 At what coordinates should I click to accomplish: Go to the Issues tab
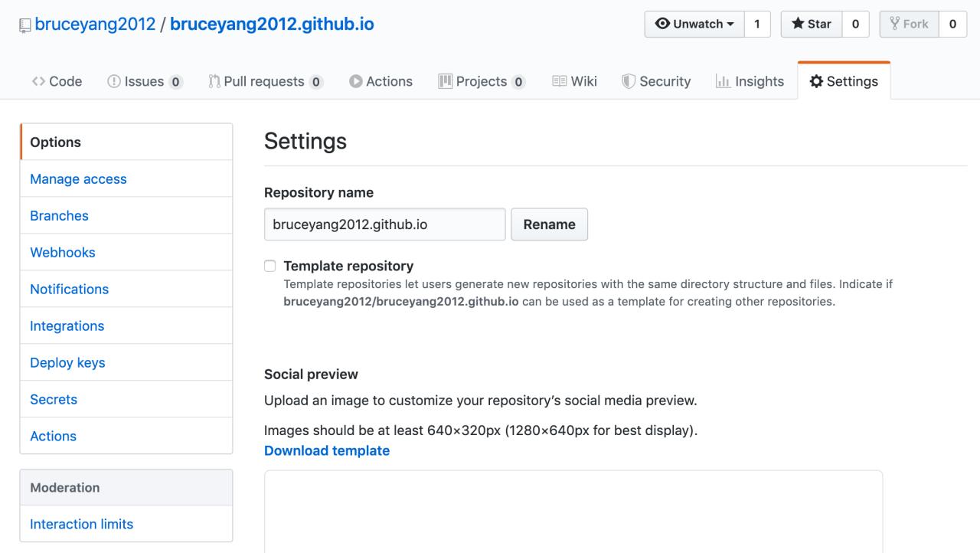[x=145, y=81]
